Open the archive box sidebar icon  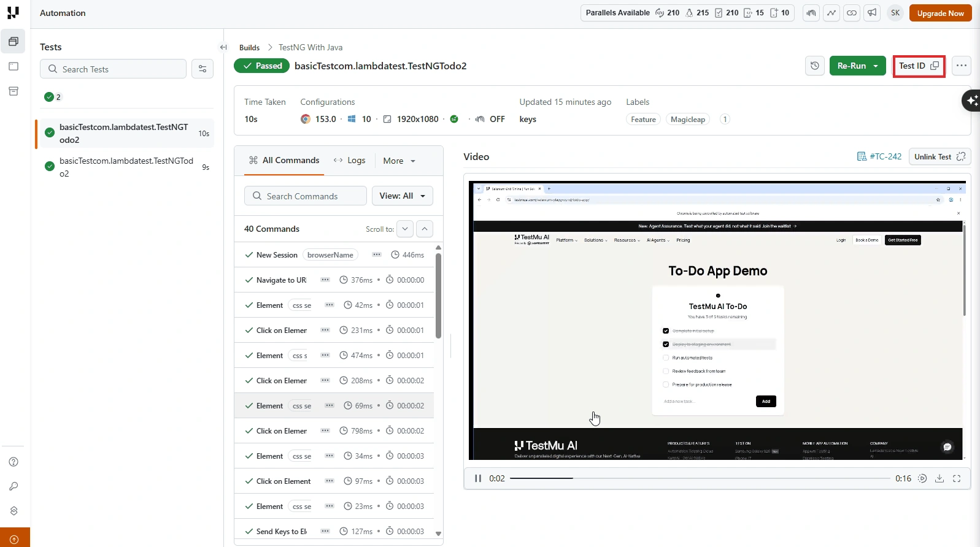[x=14, y=91]
